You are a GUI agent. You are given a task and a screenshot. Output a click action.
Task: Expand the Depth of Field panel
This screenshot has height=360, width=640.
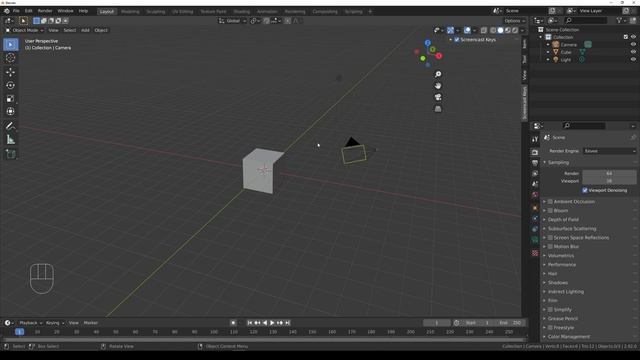[x=563, y=220]
